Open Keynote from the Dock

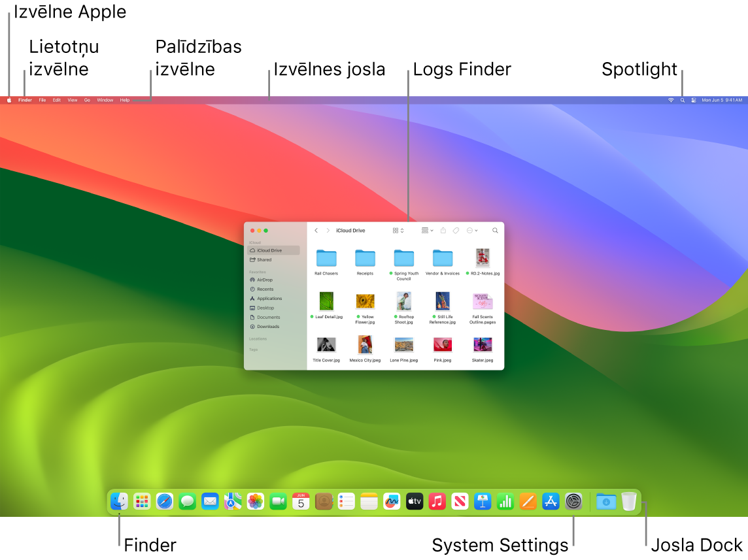[x=483, y=501]
